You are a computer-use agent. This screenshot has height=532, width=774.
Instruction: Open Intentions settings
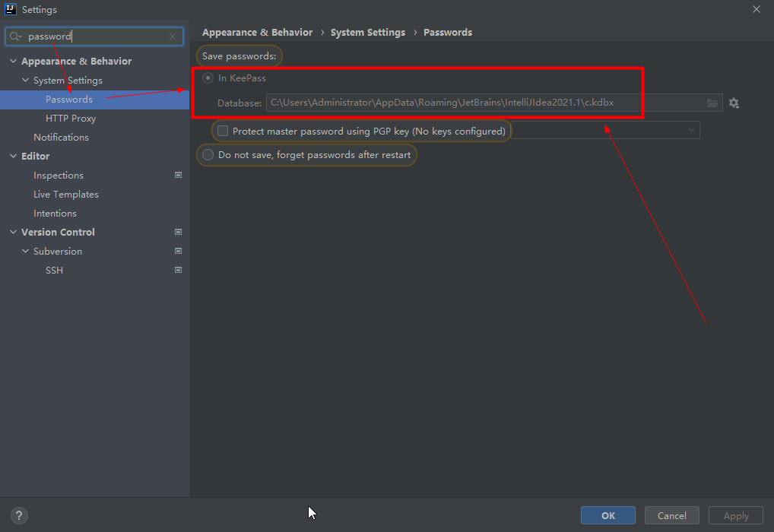55,214
